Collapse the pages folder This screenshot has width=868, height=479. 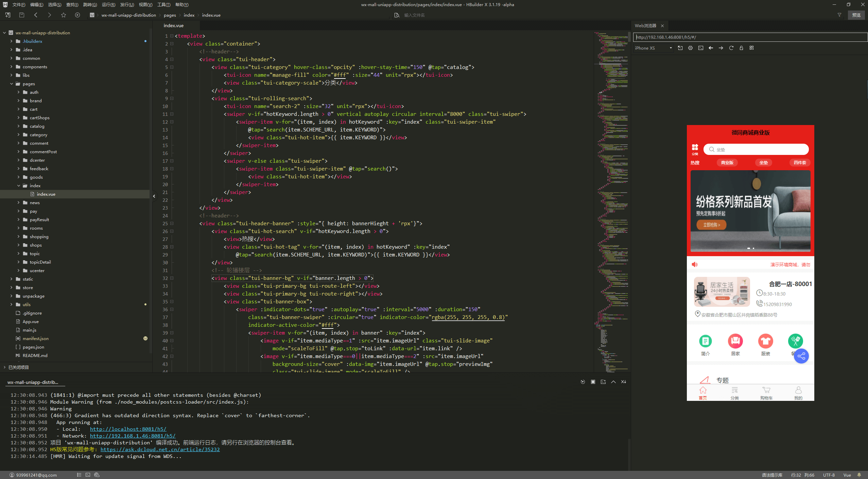[11, 84]
